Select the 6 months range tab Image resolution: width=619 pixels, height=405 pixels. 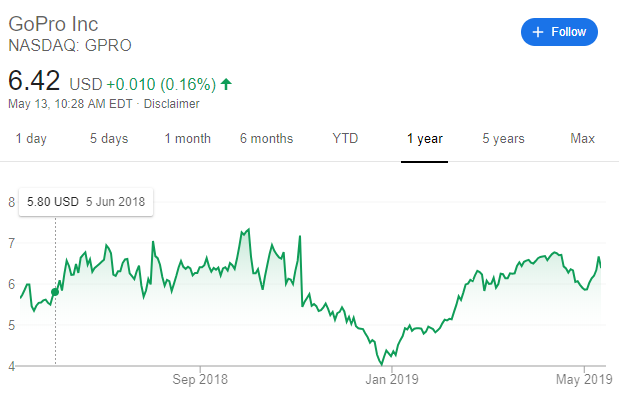[266, 139]
